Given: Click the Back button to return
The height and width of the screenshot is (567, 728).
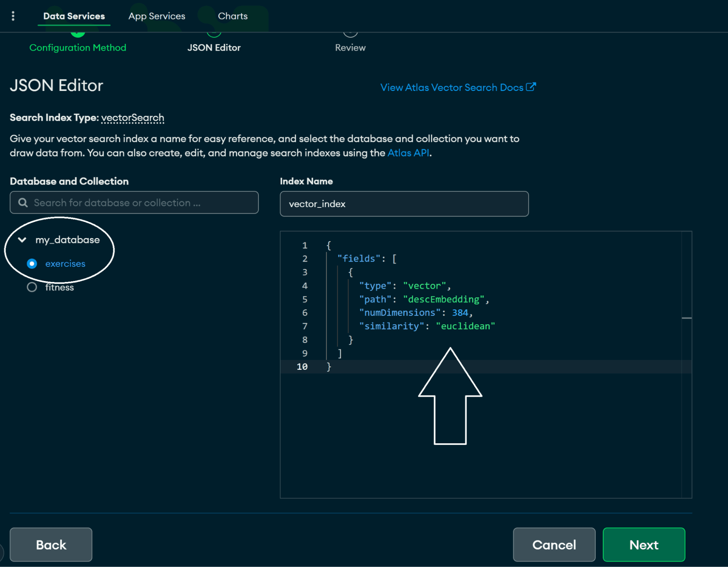Looking at the screenshot, I should [x=51, y=544].
